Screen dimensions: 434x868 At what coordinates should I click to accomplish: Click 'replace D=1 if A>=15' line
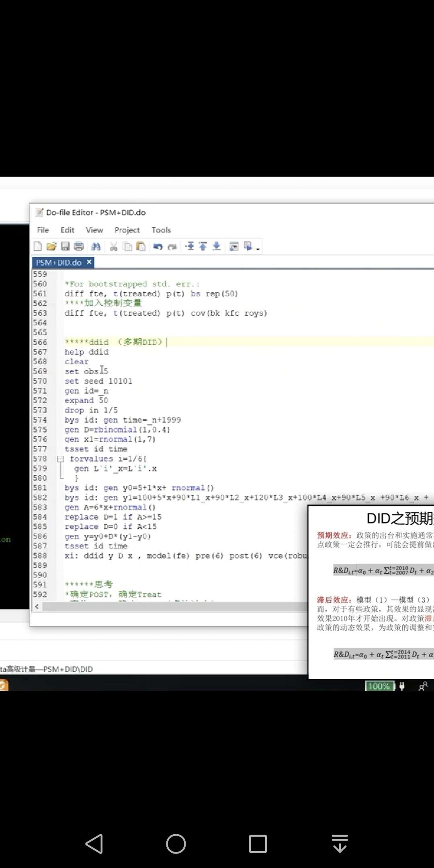coord(113,517)
